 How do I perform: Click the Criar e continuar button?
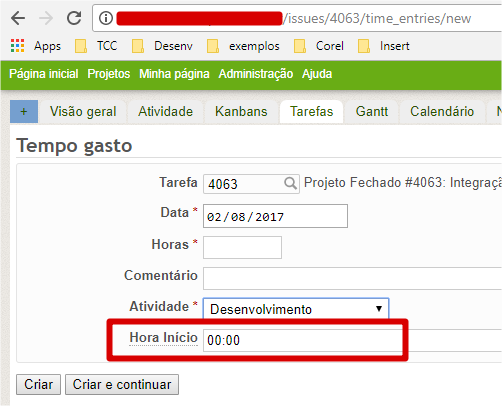pos(122,384)
